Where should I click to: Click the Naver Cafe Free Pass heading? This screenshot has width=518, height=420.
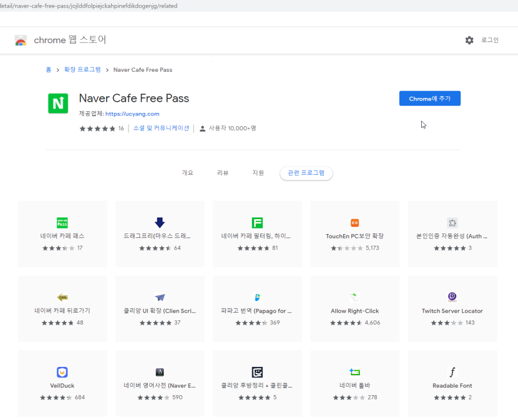click(x=134, y=98)
